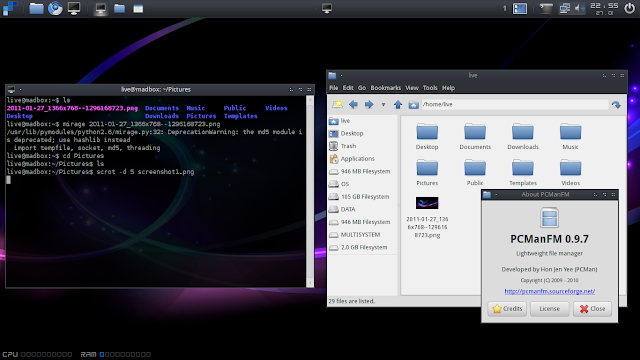Go forward with the right arrow

coord(369,104)
